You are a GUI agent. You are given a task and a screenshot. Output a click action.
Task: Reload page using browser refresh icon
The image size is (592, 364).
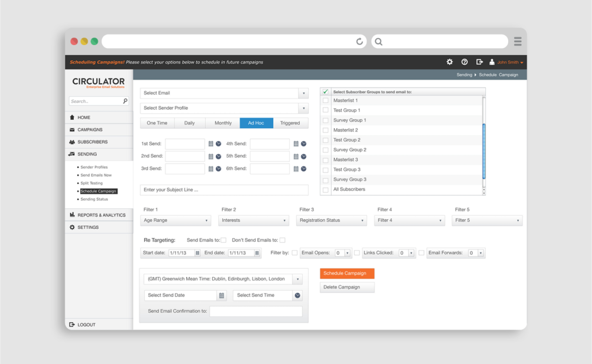coord(359,41)
